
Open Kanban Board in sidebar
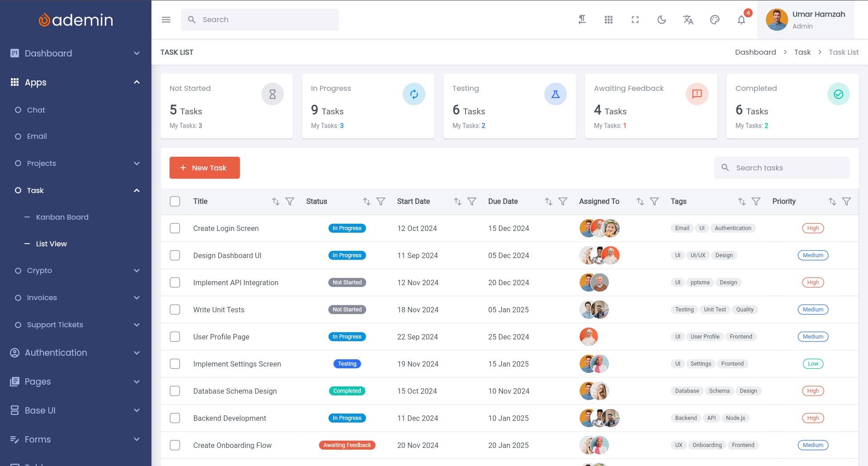pos(62,217)
